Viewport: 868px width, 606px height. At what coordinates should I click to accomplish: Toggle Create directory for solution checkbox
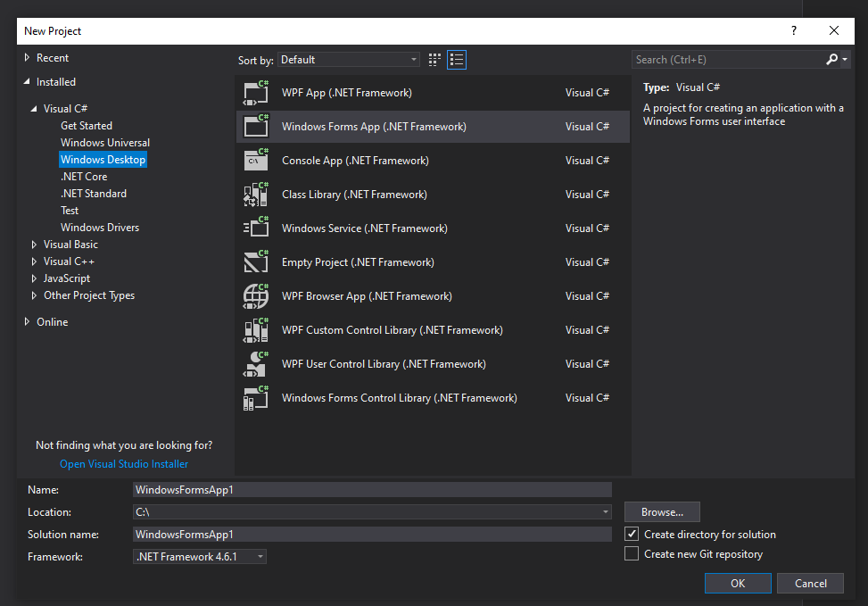tap(632, 534)
